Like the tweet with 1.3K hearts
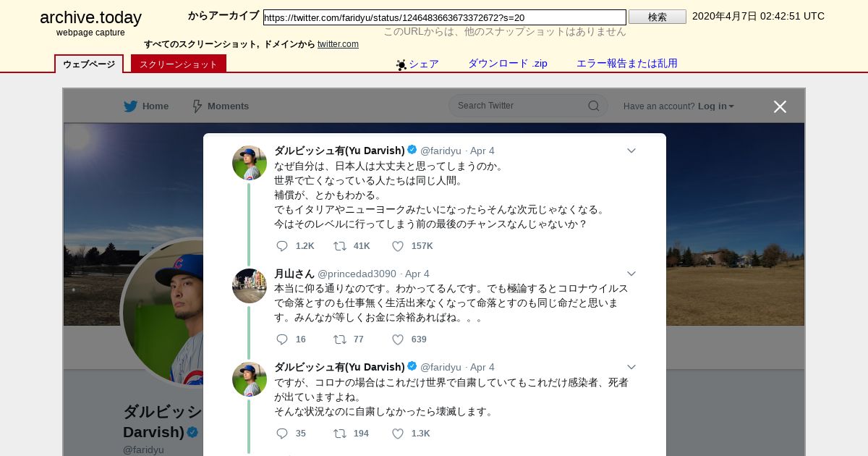868x456 pixels. 398,434
